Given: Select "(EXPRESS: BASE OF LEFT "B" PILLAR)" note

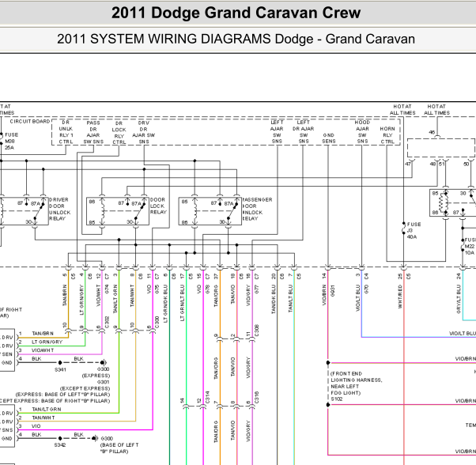Looking at the screenshot, I should [62, 395].
